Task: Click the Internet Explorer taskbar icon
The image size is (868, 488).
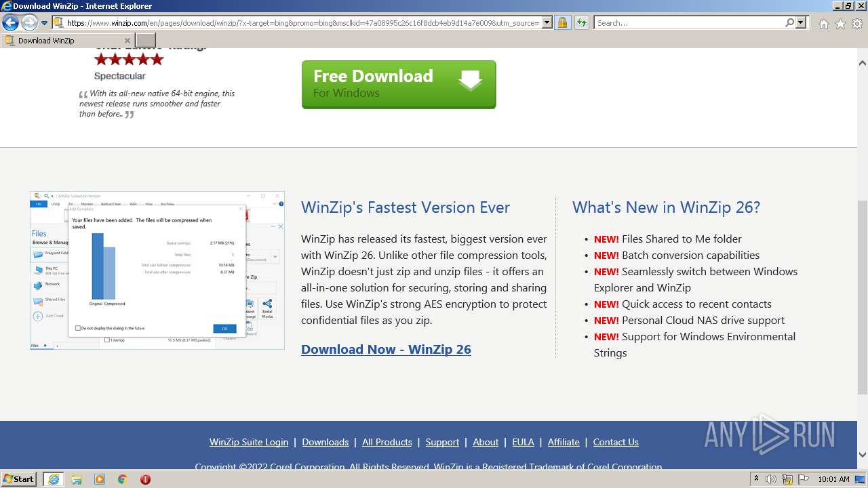Action: (x=54, y=479)
